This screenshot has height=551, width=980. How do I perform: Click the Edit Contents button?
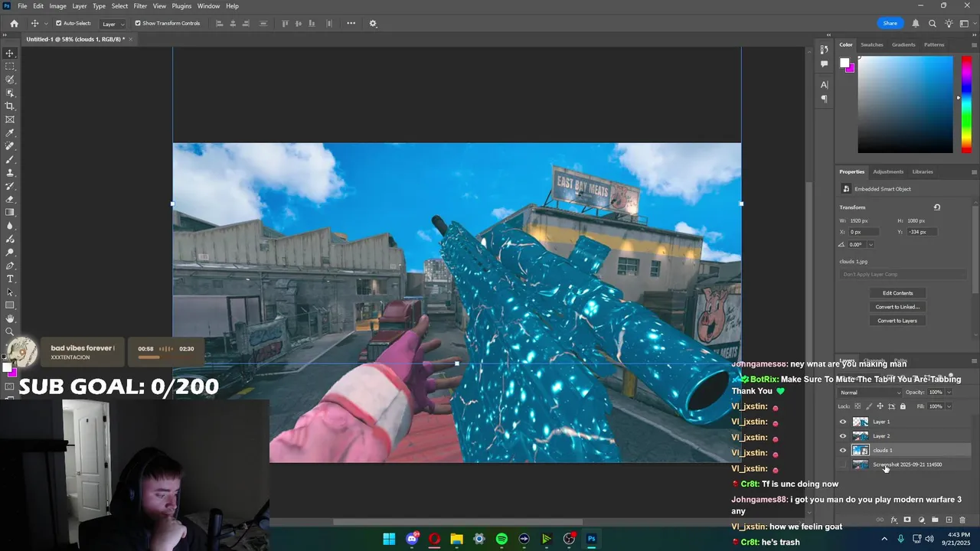(x=897, y=293)
